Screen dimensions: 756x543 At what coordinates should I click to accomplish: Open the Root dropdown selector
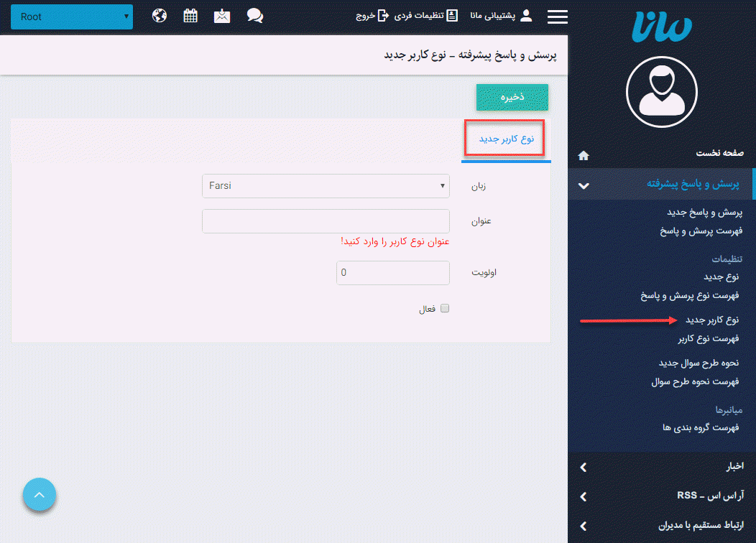pyautogui.click(x=71, y=16)
